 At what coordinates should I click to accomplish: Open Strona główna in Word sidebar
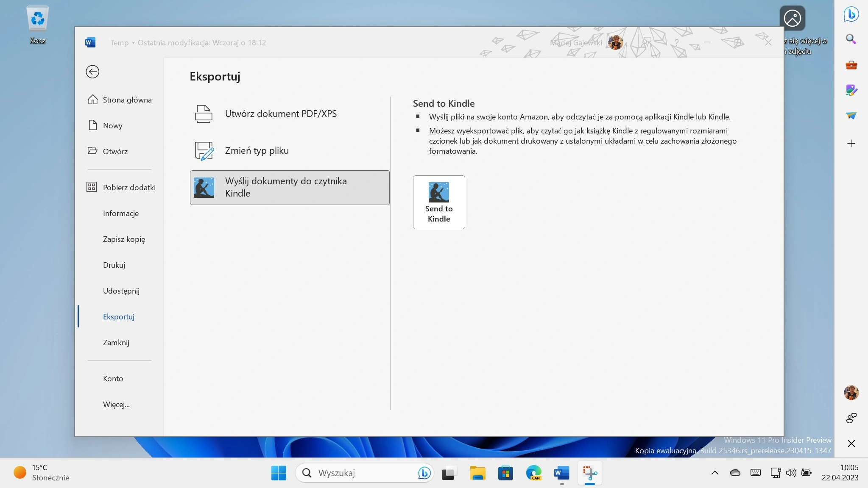120,100
